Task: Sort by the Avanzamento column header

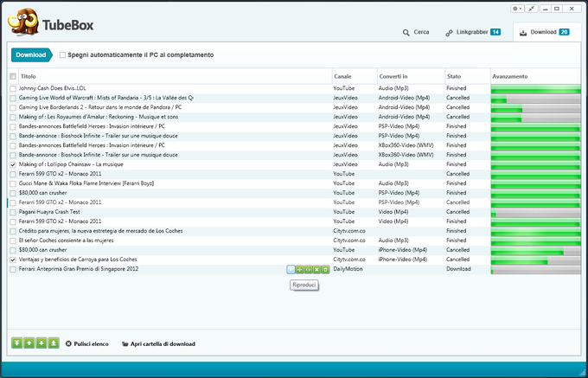Action: tap(536, 76)
